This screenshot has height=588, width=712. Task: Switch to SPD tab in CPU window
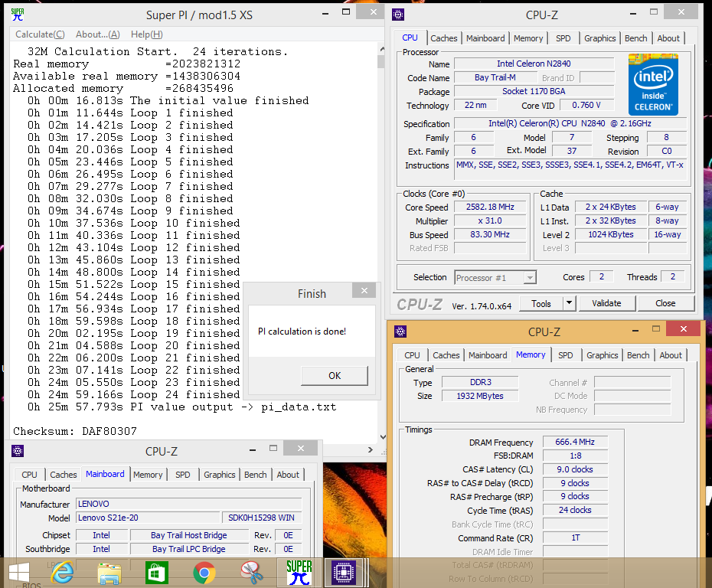point(563,38)
